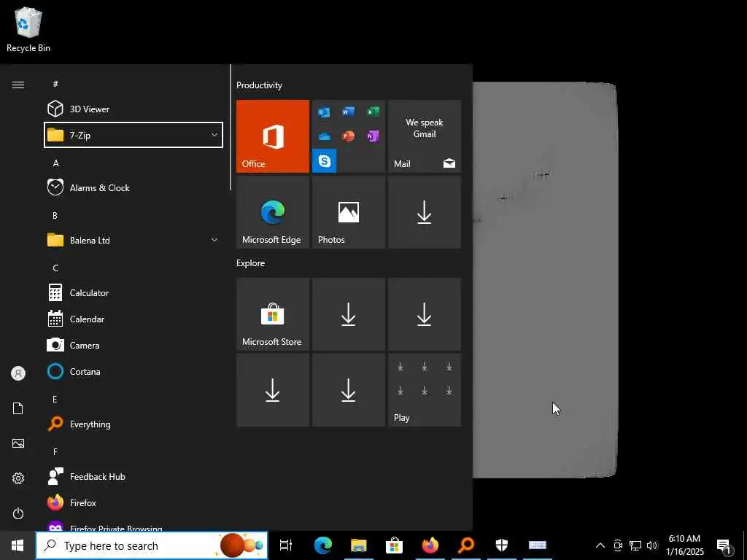Expand the Balena Ltd folder chevron
Screen dimensions: 747x560
click(x=214, y=240)
